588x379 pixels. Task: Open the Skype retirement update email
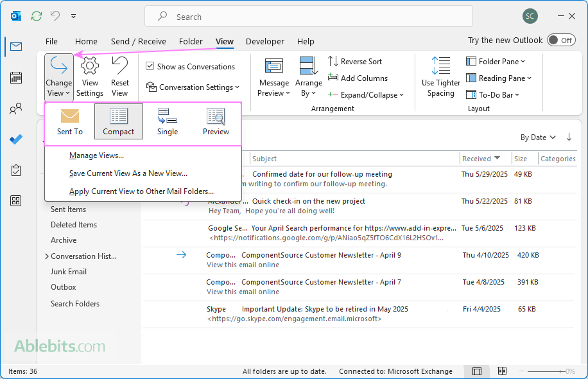click(359, 314)
